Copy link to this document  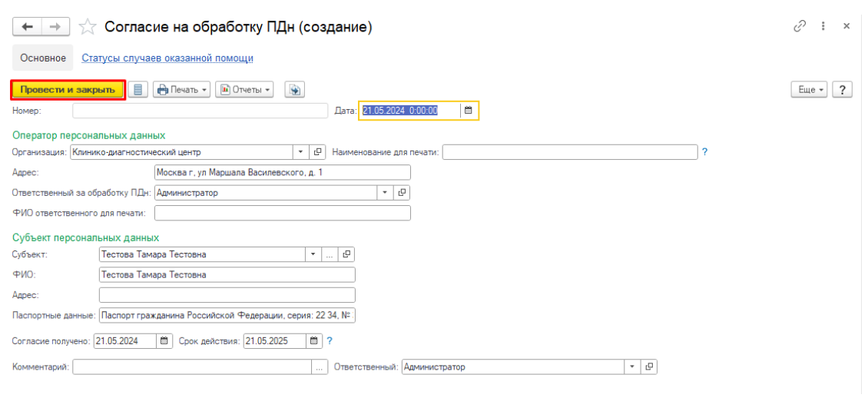pyautogui.click(x=799, y=26)
